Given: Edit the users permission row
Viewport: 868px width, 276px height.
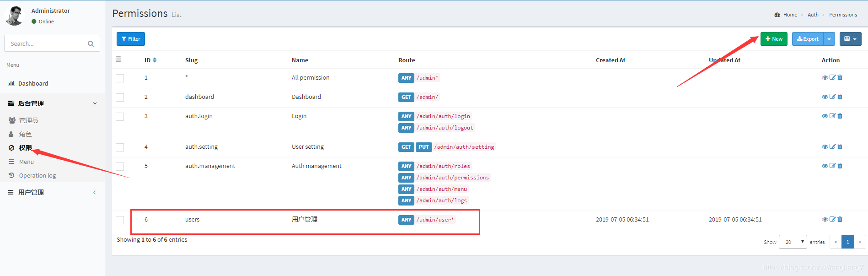Looking at the screenshot, I should coord(832,219).
